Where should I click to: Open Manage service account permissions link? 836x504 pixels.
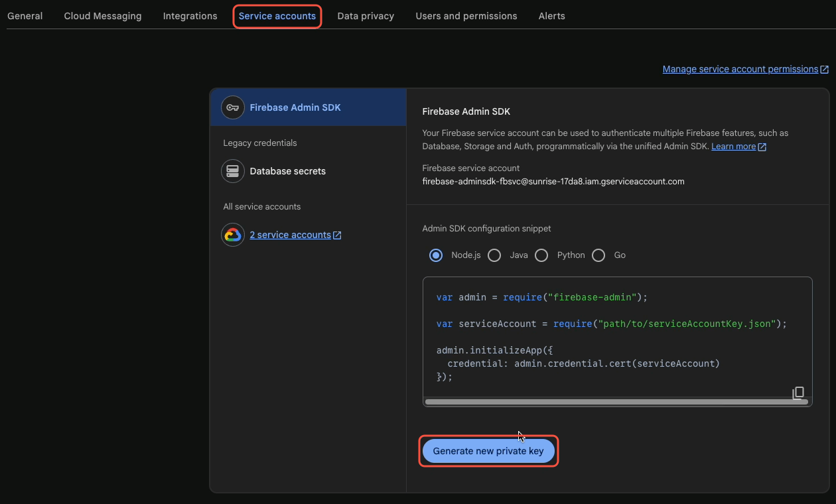(x=740, y=69)
